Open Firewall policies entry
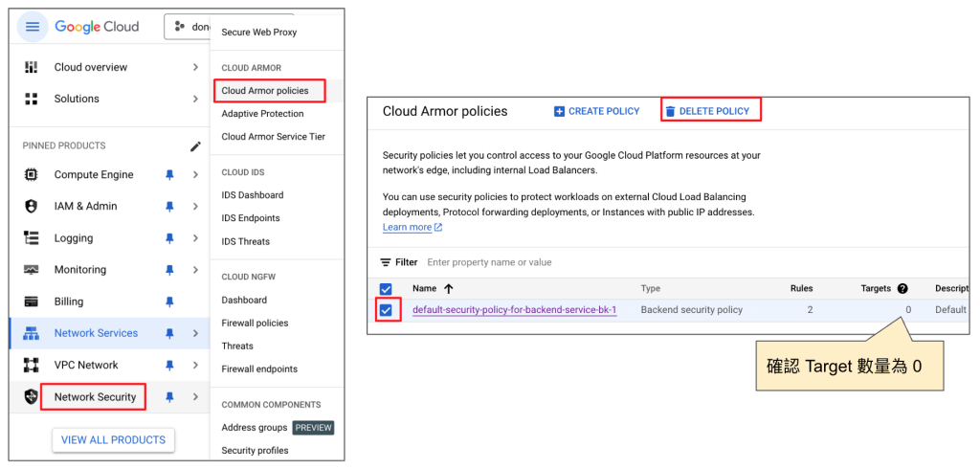Viewport: 980px width, 469px height. coord(255,324)
